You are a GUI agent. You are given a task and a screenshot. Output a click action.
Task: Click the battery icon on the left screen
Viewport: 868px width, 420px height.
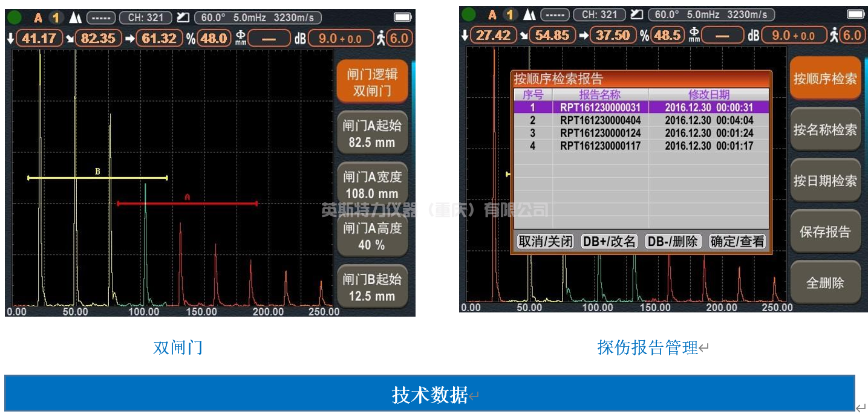(x=402, y=18)
